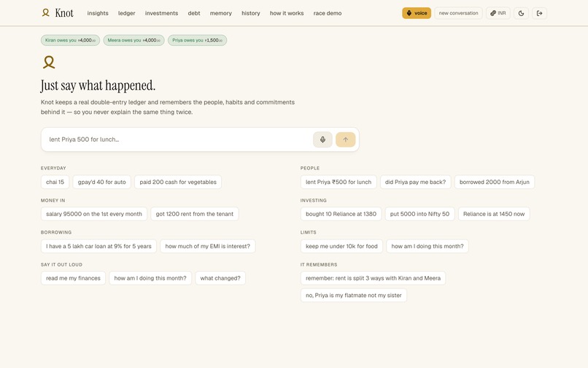This screenshot has width=588, height=368.
Task: Click the EVERYDAY category label
Action: click(53, 168)
